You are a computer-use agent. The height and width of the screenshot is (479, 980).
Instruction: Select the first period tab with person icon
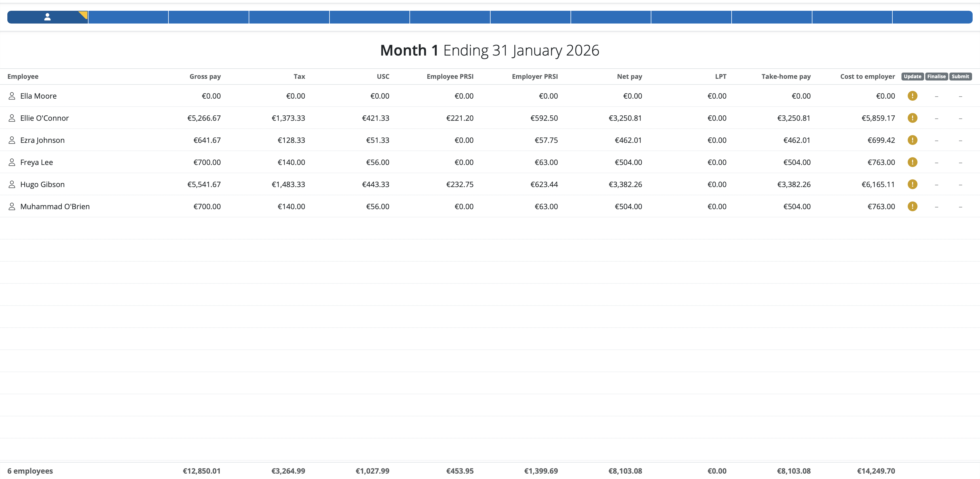click(47, 17)
